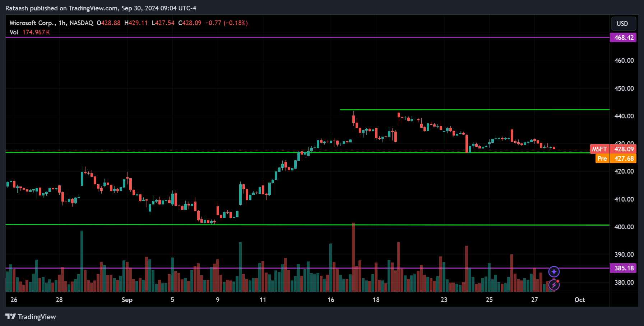
Task: Click the 380.00 price axis label
Action: 624,283
